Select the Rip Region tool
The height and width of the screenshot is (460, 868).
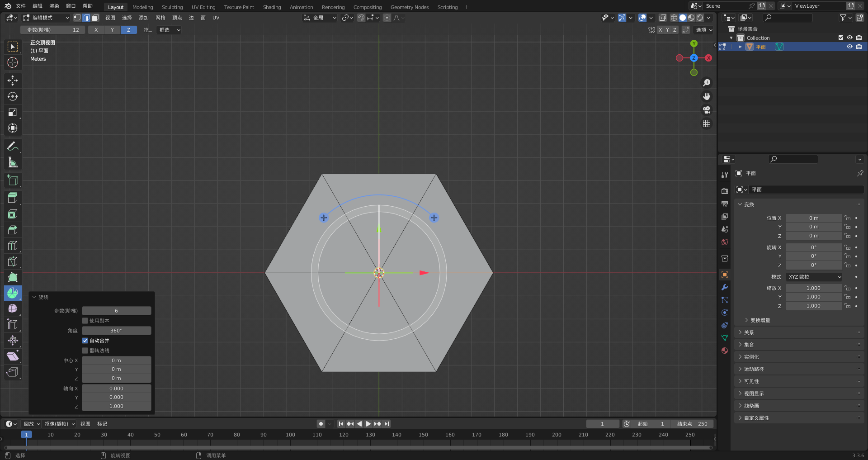[x=13, y=372]
